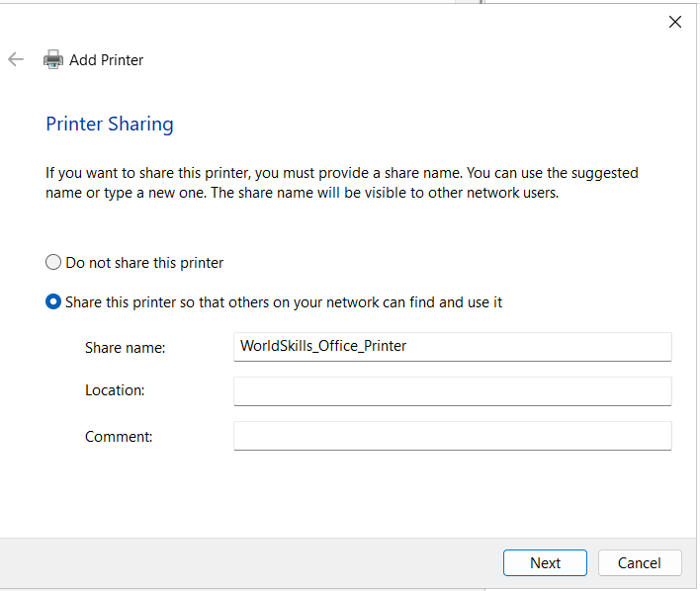Click the 'Location:' label
The image size is (700, 591).
pos(115,390)
